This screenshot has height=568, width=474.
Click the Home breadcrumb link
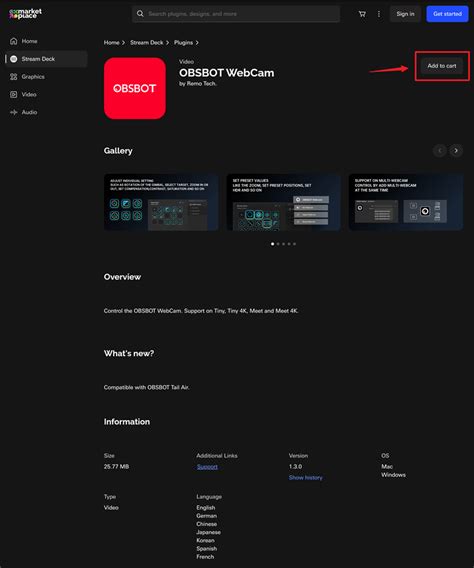click(x=112, y=42)
